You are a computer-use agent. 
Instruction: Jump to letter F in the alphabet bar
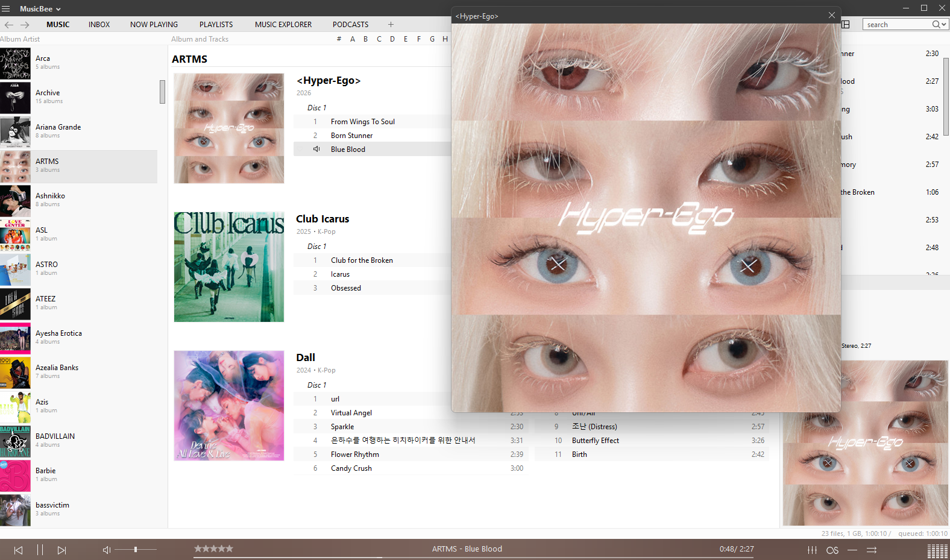pyautogui.click(x=419, y=39)
